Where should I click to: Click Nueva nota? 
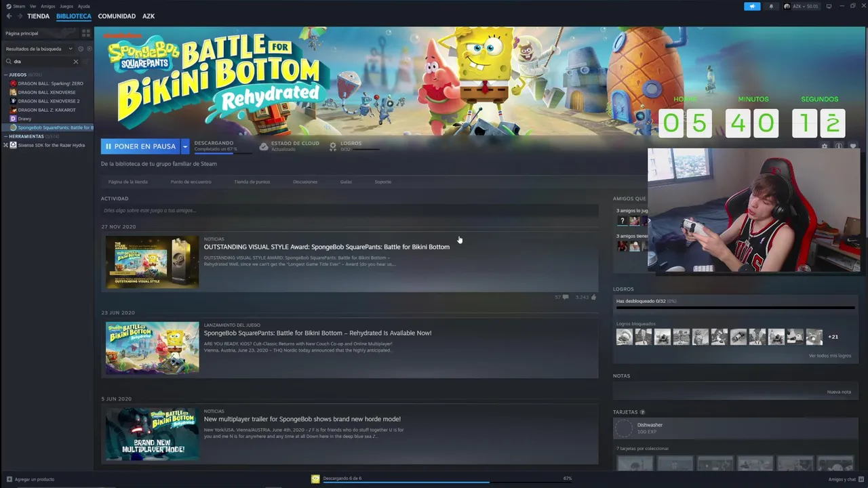click(839, 392)
